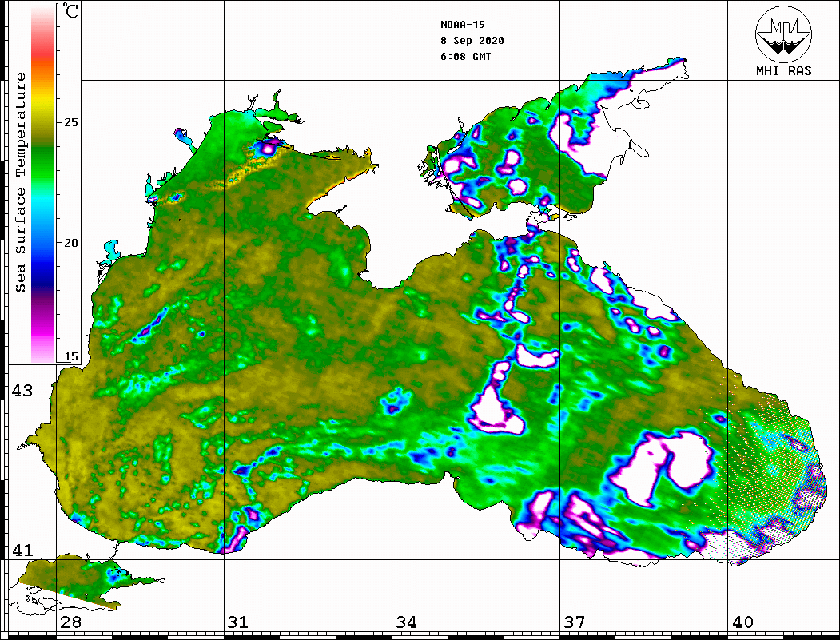Click the '15' tick label on scale
Screen dimensions: 840x640
pos(70,356)
